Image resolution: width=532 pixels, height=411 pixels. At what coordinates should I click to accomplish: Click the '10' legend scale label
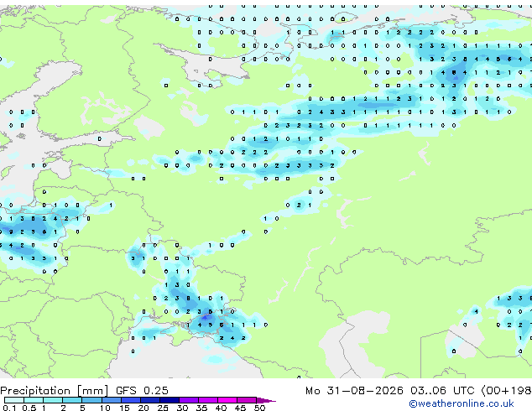[x=105, y=408]
